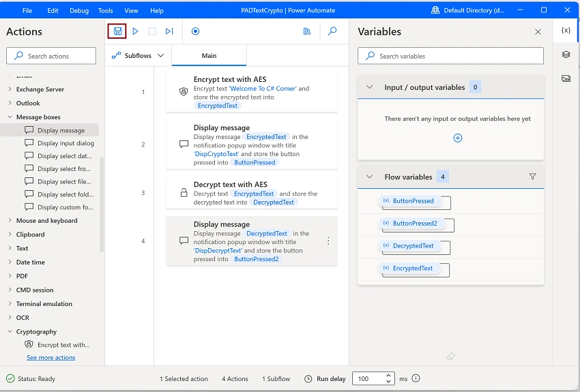Expand the Text actions group
The width and height of the screenshot is (580, 392).
click(x=10, y=248)
